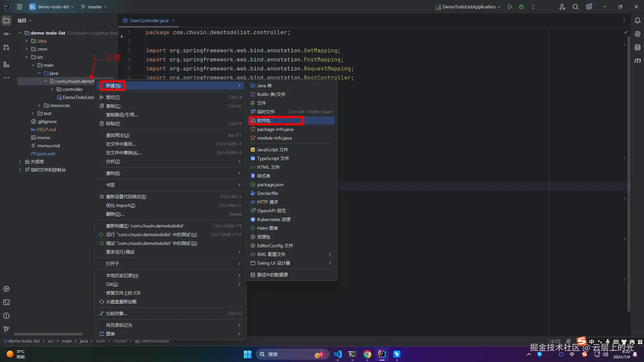Open the Database tool window
The height and width of the screenshot is (362, 644).
(637, 47)
